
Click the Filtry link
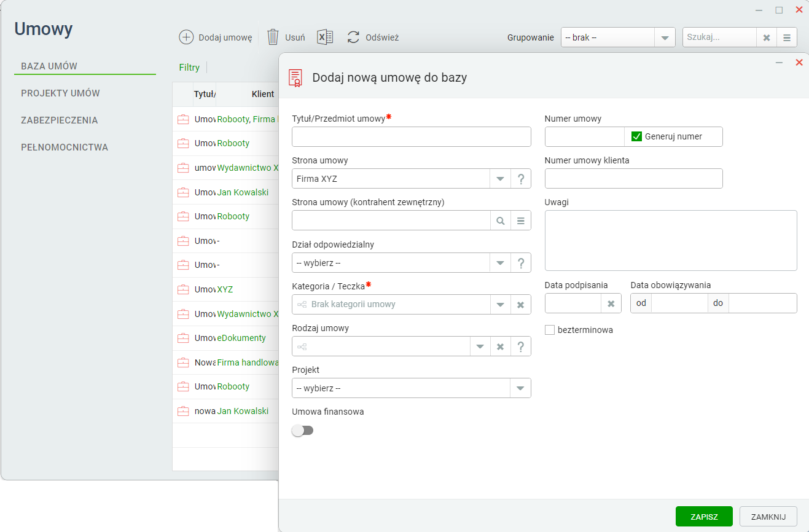pyautogui.click(x=189, y=67)
